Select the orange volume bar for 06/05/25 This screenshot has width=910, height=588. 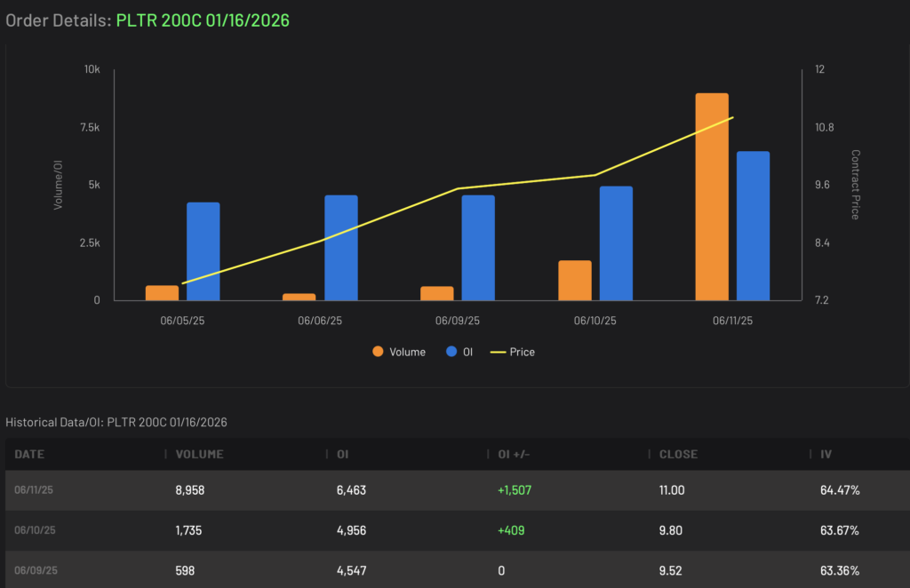(x=162, y=293)
